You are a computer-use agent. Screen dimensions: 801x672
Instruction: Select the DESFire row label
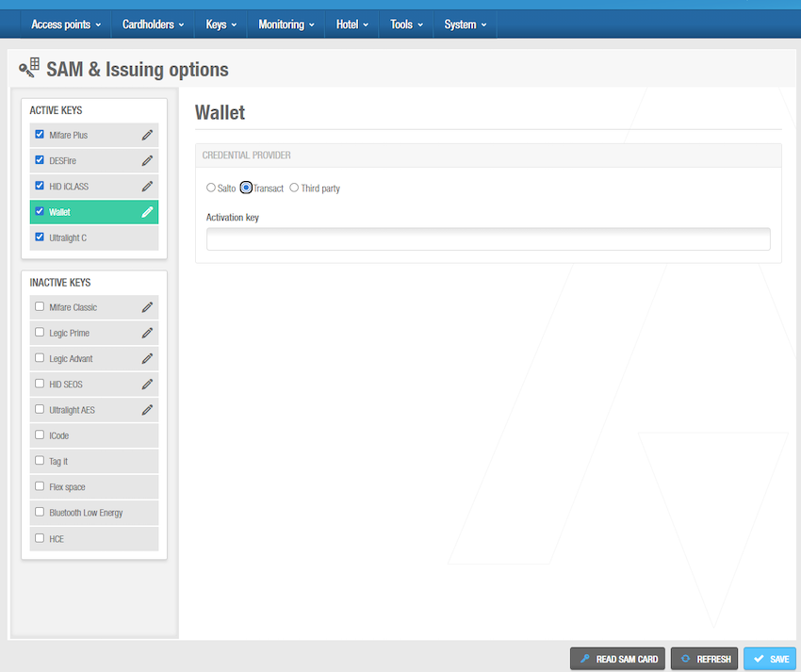click(62, 160)
